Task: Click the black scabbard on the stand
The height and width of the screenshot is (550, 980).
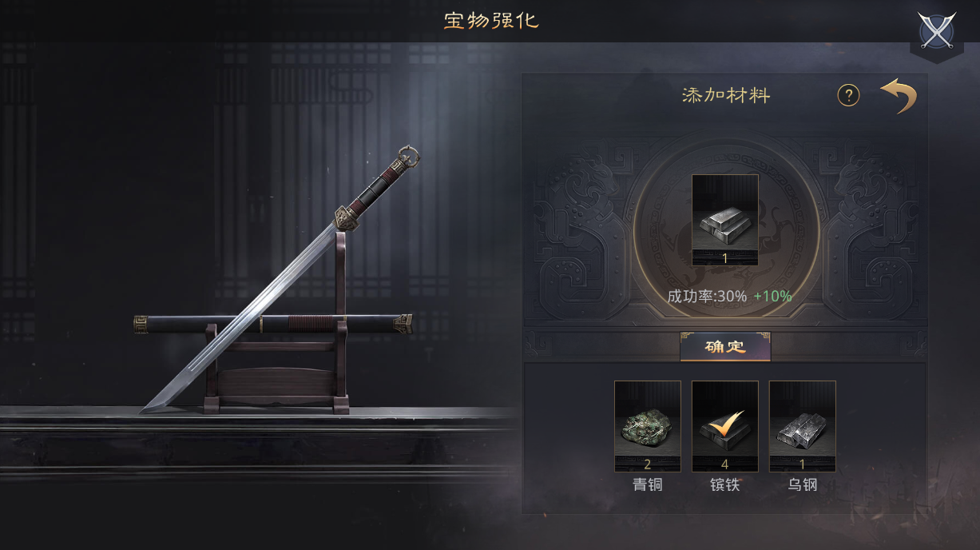Action: point(273,324)
